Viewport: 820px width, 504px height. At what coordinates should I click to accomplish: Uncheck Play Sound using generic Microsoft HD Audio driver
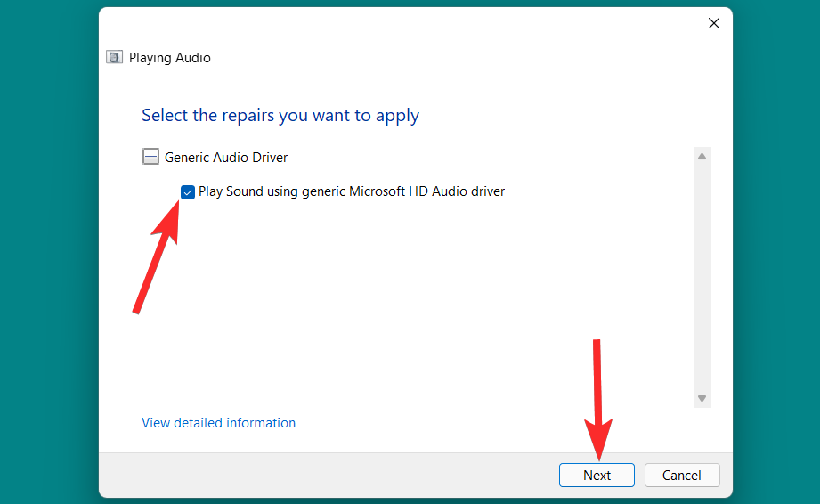(188, 191)
